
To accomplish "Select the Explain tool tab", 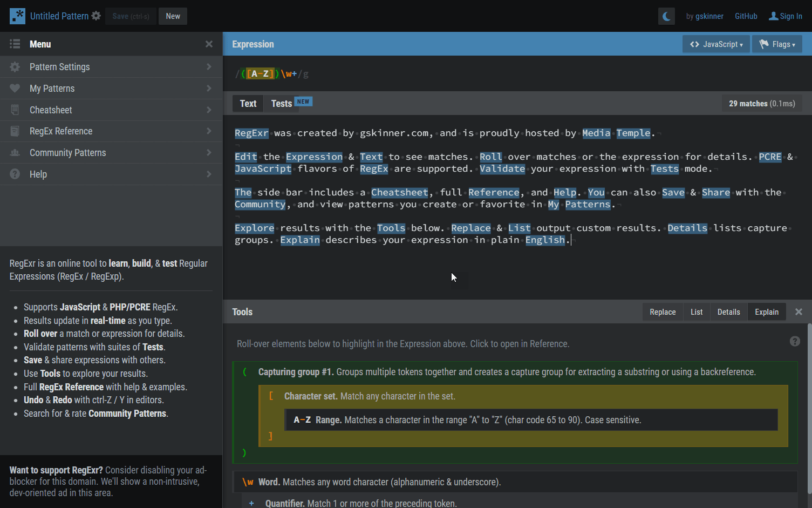I will pos(767,312).
